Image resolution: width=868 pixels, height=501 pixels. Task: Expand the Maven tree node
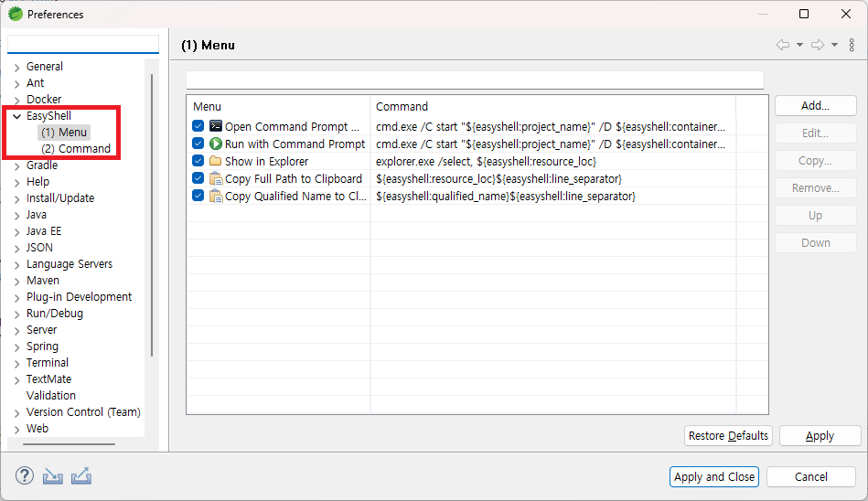pyautogui.click(x=16, y=282)
